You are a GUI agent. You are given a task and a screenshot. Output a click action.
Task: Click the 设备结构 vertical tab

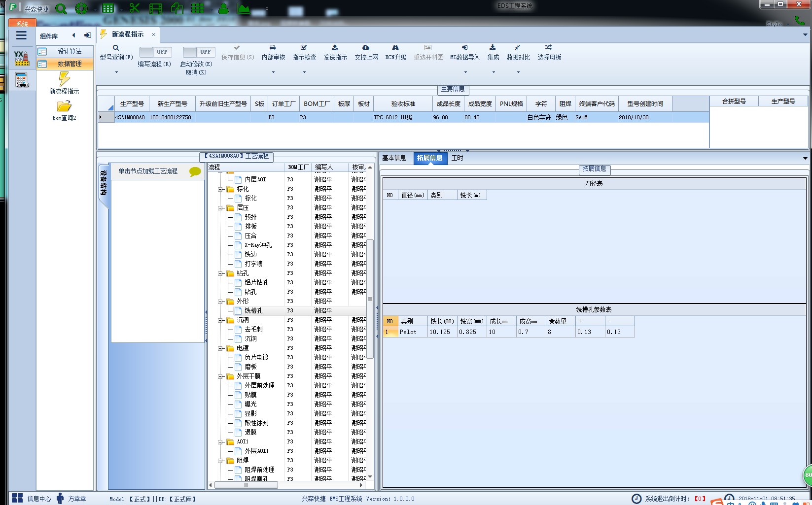[104, 183]
